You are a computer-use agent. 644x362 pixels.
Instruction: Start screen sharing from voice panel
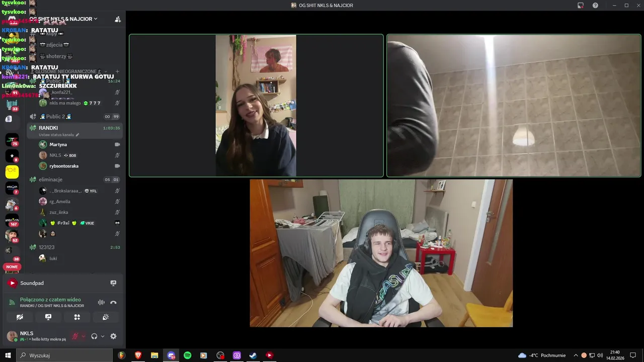pos(48,317)
